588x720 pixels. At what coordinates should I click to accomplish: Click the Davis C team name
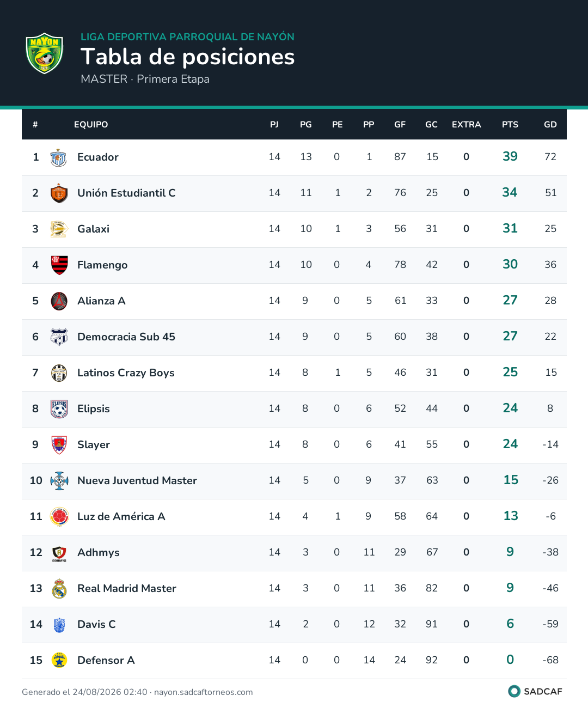point(96,625)
